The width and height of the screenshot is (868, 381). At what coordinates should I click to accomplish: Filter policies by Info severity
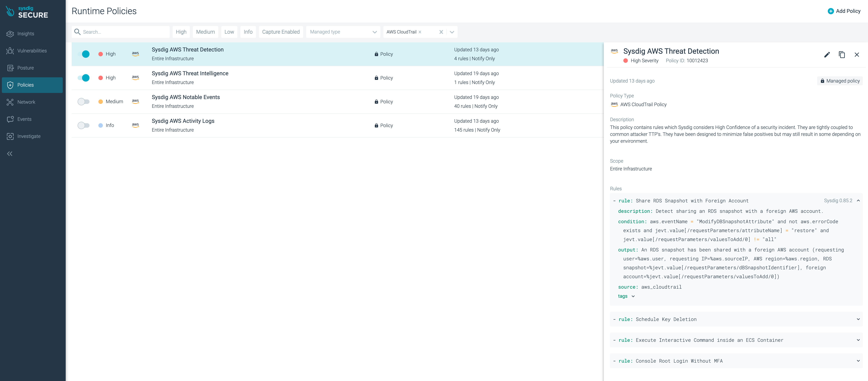(x=248, y=32)
